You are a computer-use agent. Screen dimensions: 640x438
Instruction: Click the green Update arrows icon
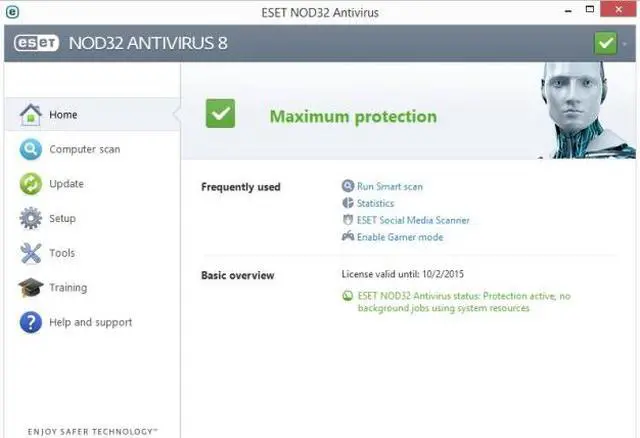pos(31,184)
